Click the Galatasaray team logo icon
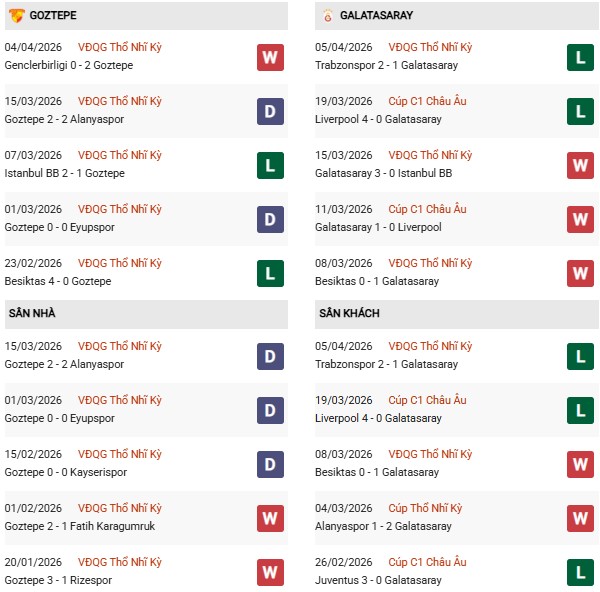Viewport: 600px width, 592px height. pos(328,16)
